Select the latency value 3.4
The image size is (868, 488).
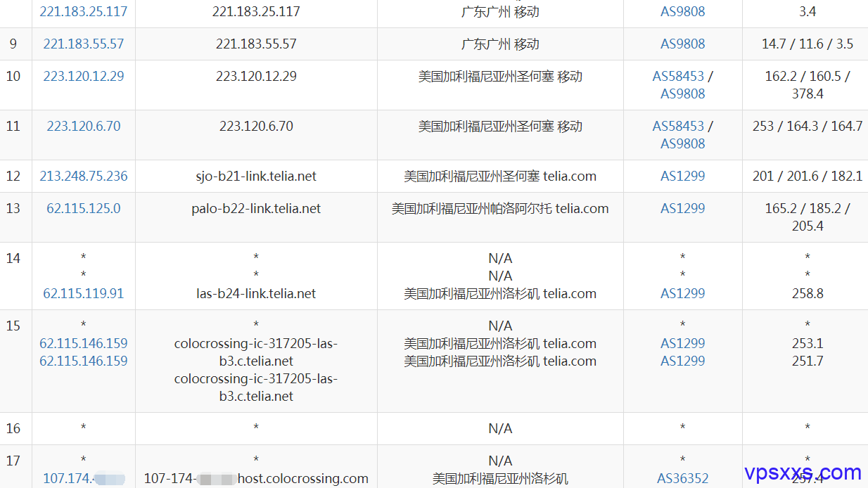[x=808, y=11]
